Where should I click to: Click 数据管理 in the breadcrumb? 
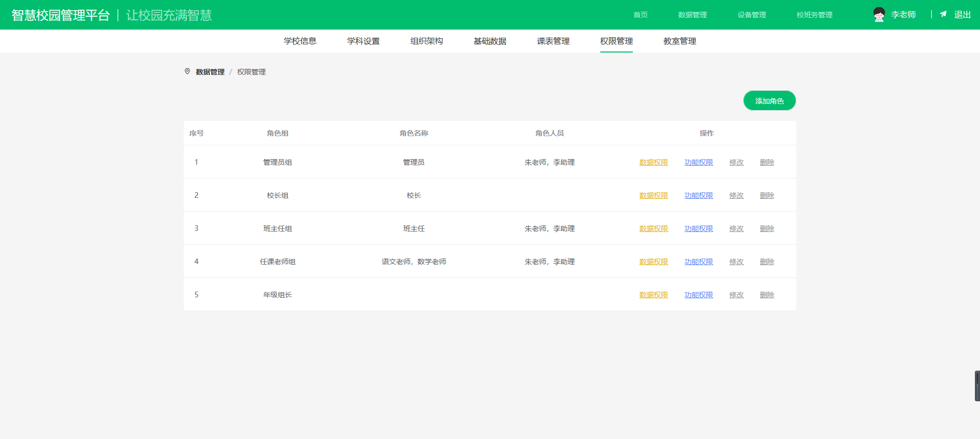[210, 72]
